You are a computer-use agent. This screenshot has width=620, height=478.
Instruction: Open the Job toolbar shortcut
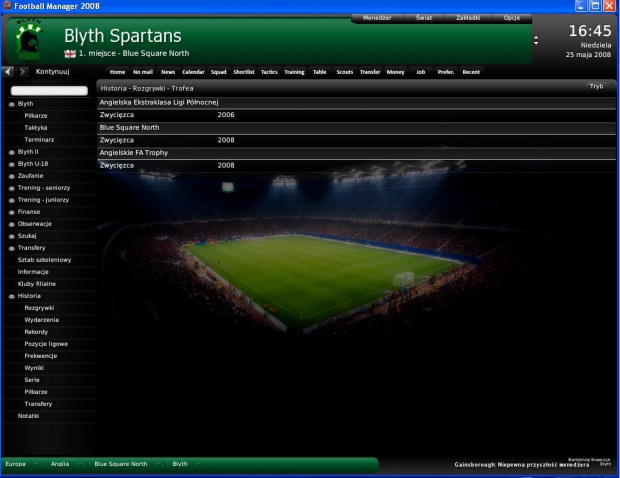420,72
